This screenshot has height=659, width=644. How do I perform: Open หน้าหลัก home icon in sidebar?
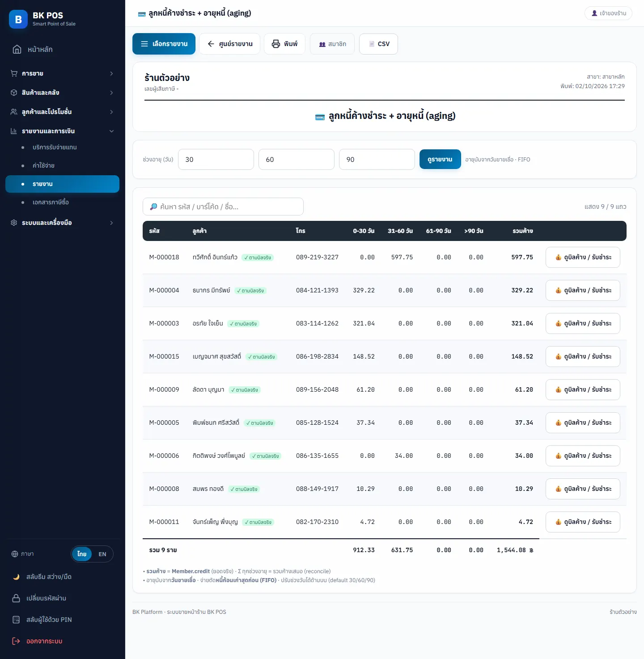pos(17,49)
